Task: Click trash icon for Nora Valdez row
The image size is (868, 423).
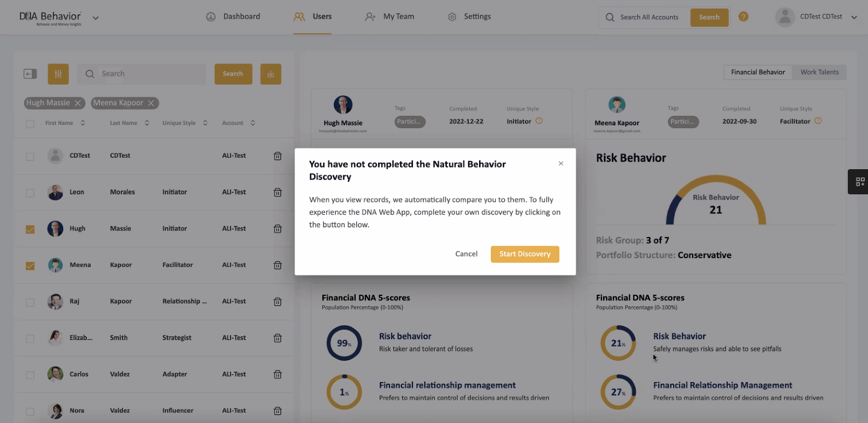Action: click(277, 410)
